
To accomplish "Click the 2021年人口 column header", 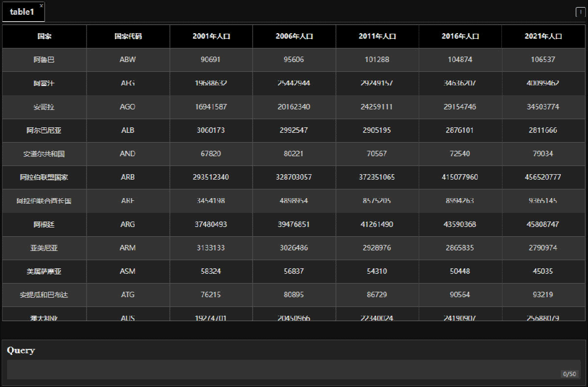I will 543,36.
